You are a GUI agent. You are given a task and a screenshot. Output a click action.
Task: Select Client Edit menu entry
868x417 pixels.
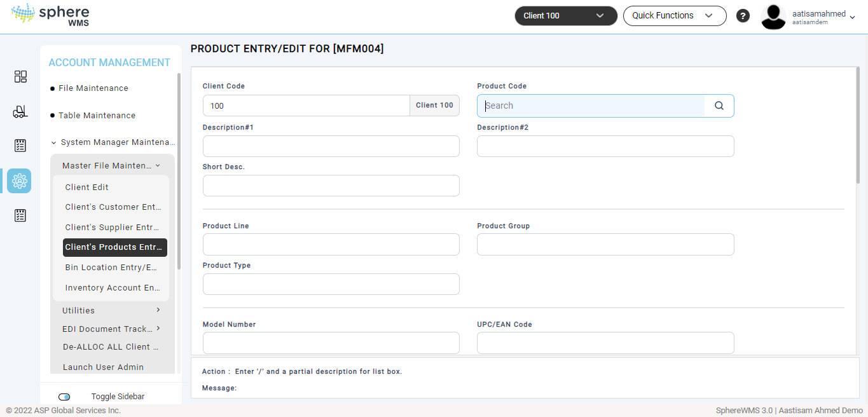coord(87,188)
